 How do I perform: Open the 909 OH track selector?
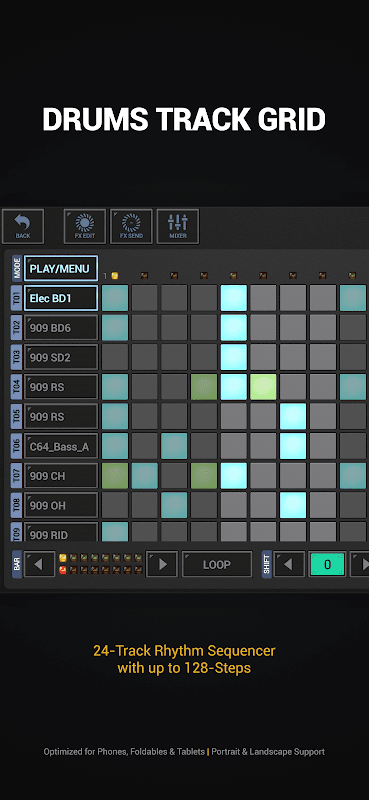[x=61, y=505]
